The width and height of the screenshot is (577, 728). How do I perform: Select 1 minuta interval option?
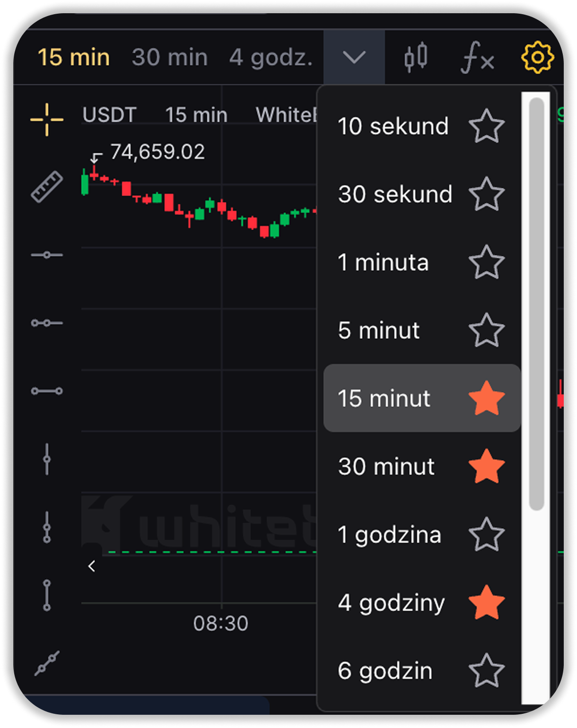pyautogui.click(x=383, y=262)
